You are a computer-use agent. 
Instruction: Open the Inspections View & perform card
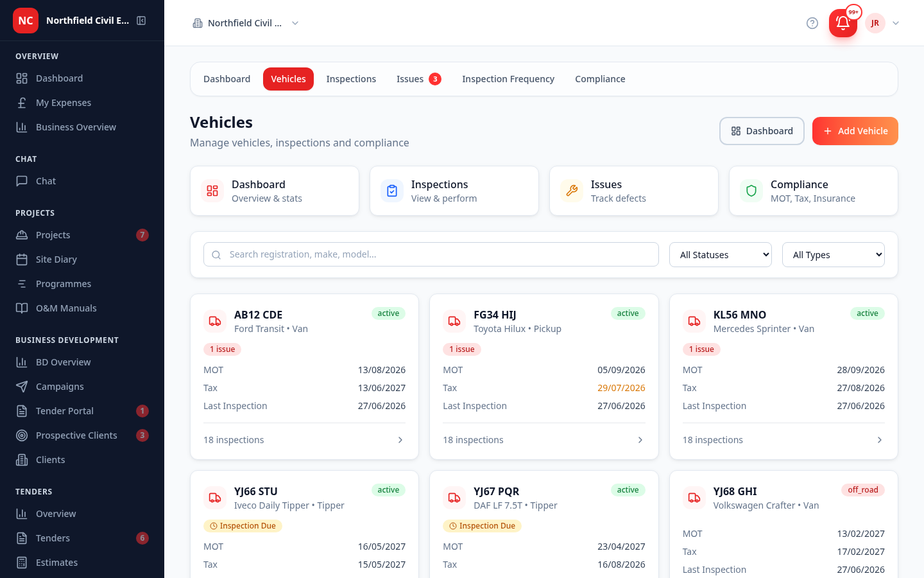[454, 191]
